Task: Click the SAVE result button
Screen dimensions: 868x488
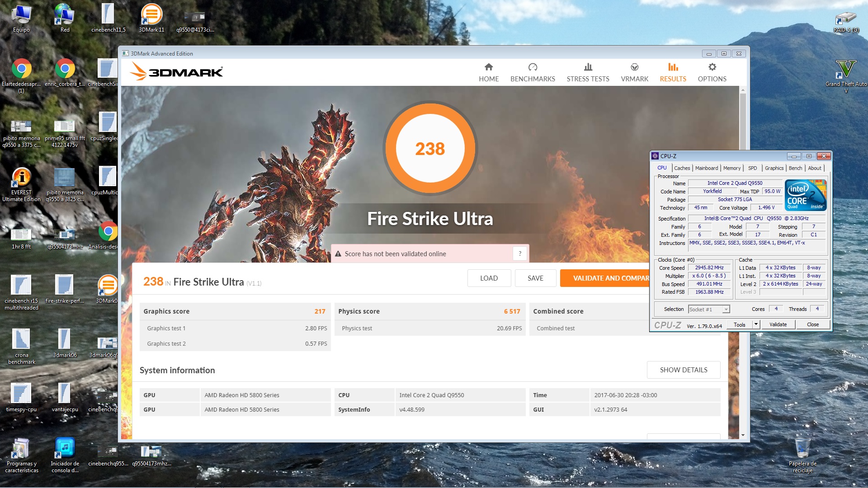Action: pyautogui.click(x=535, y=278)
